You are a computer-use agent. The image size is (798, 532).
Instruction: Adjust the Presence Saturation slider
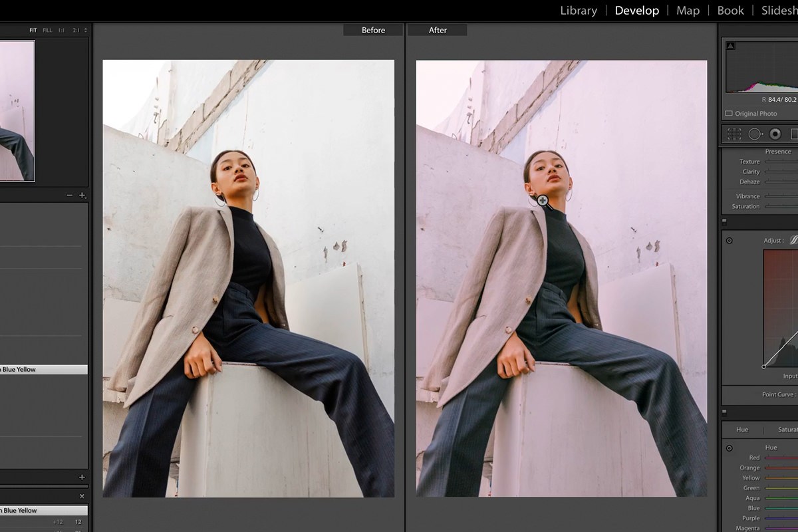781,206
